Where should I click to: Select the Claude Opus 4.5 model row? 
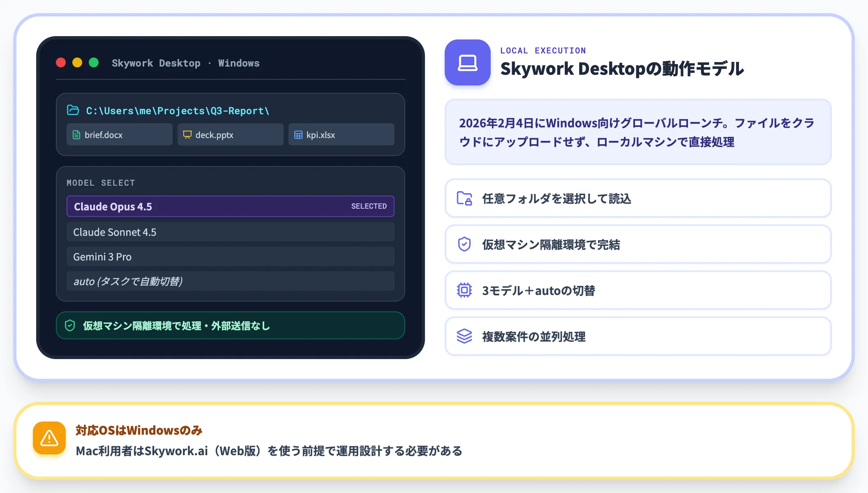click(x=231, y=206)
